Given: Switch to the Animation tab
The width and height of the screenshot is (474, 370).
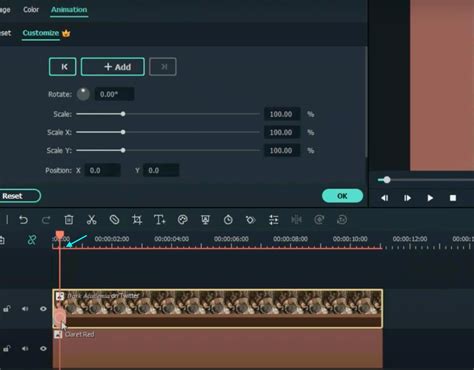Looking at the screenshot, I should pyautogui.click(x=69, y=9).
